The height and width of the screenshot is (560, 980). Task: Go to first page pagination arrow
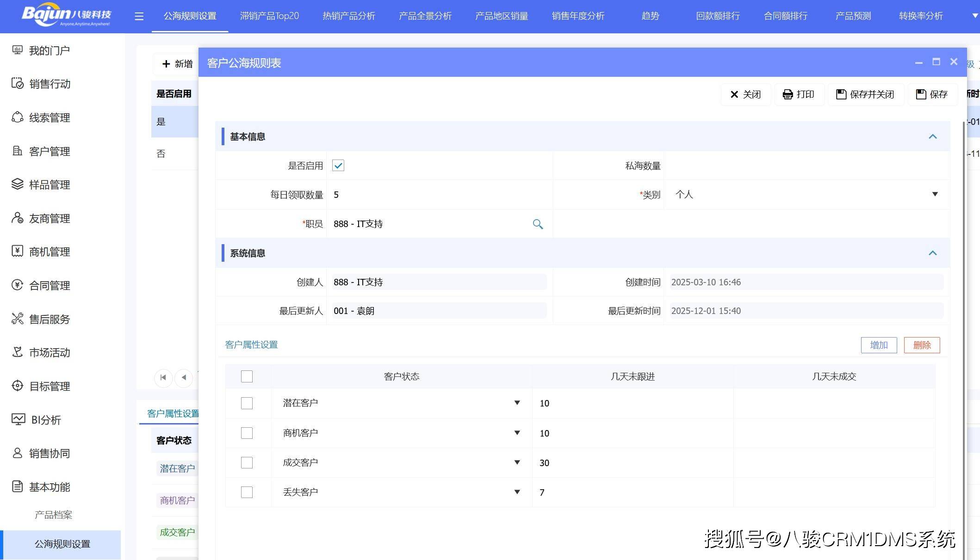(x=163, y=378)
